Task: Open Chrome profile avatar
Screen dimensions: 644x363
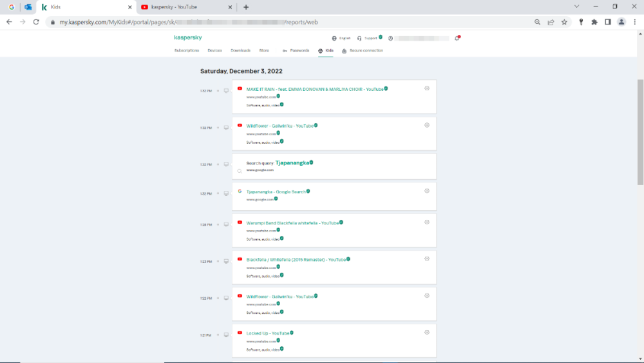Action: coord(621,22)
